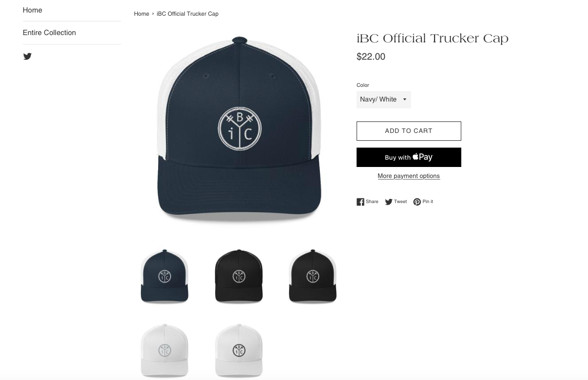Click the iBC Official Trucker Cap breadcrumb text
Viewport: 588px width, 380px height.
tap(187, 14)
